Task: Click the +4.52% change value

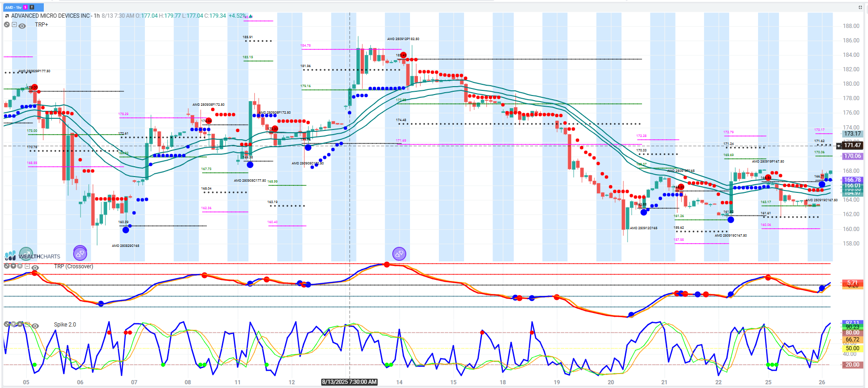Action: pos(237,16)
